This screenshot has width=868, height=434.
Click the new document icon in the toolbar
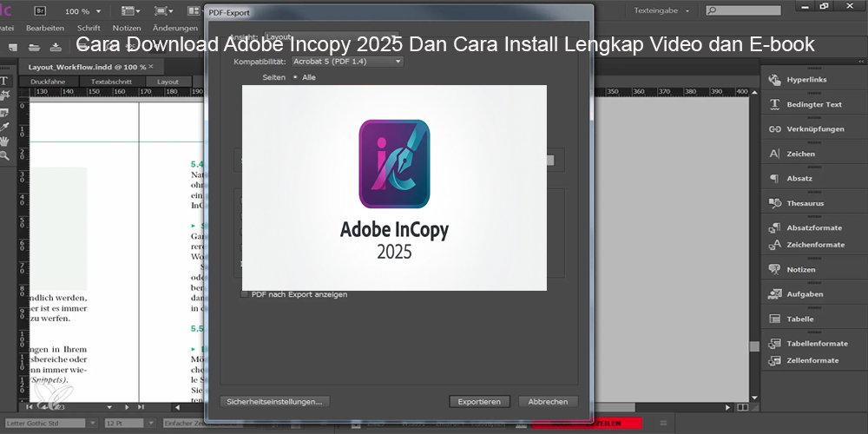coord(13,47)
